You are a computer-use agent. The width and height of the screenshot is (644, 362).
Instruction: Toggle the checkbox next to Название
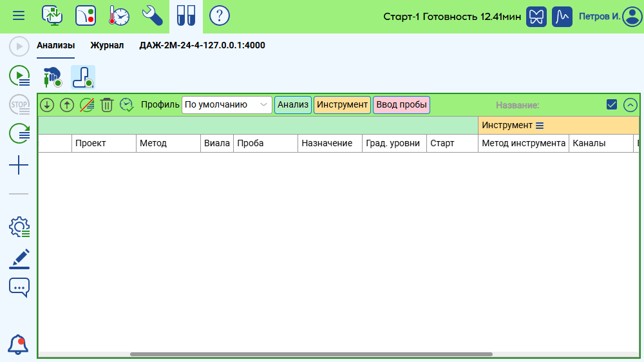(612, 105)
